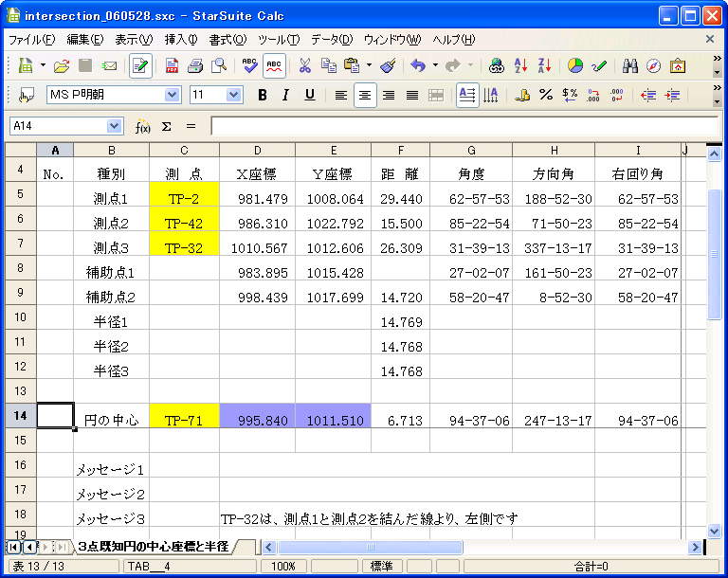Open Find & Replace binoculars icon

[630, 66]
